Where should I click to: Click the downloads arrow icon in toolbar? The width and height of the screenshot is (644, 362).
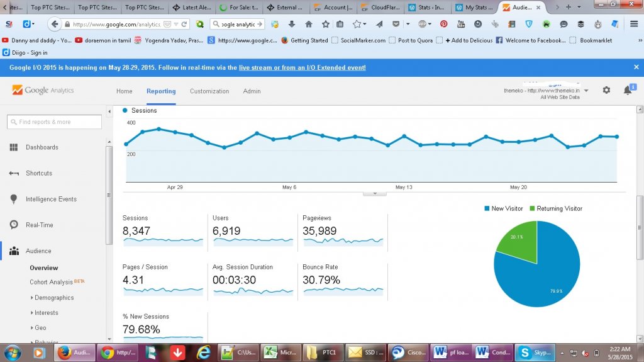click(292, 25)
